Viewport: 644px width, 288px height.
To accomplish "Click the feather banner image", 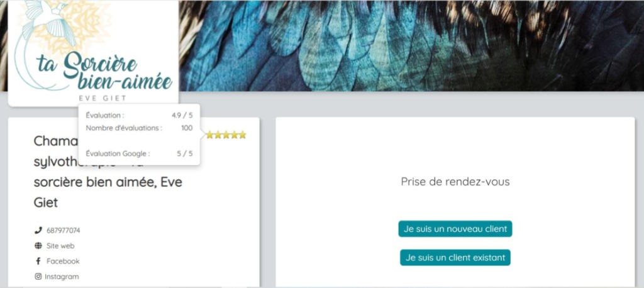I will [x=411, y=46].
